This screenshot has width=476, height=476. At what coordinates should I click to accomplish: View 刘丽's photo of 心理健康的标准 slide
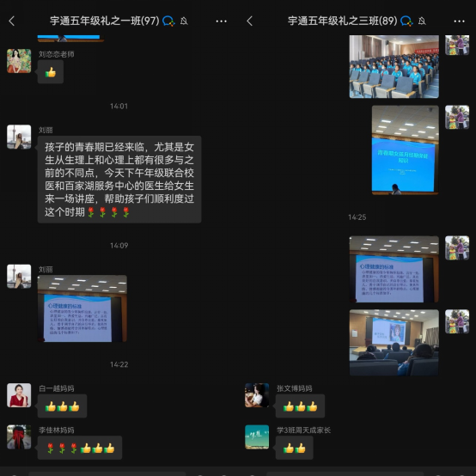[x=82, y=308]
